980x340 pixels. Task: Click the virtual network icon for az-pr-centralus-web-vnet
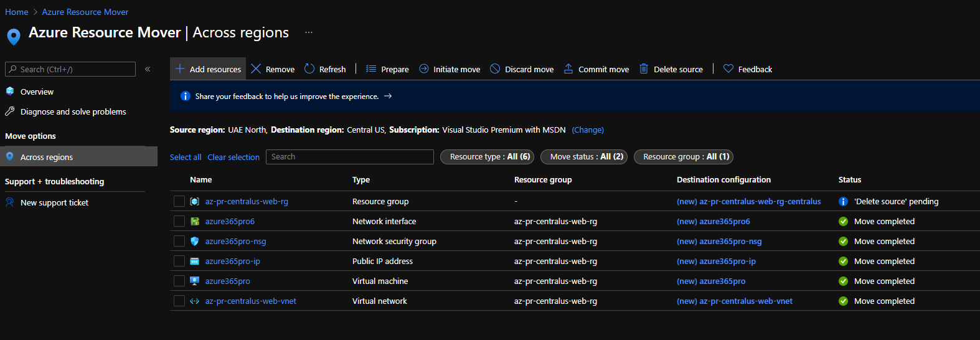point(194,301)
